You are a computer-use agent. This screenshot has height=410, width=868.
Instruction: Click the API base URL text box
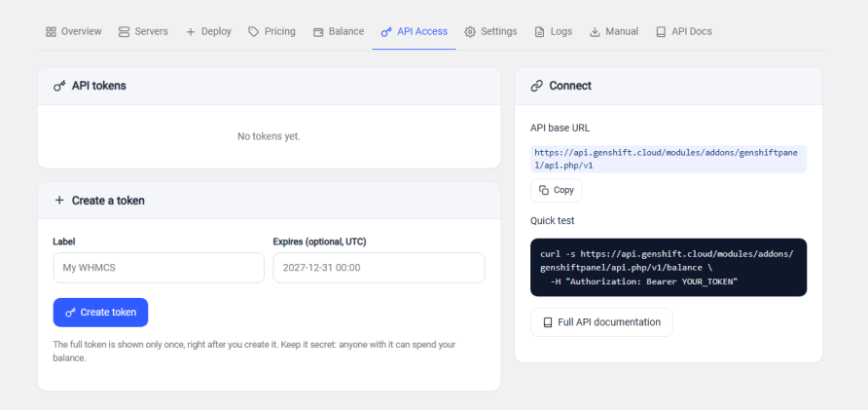pos(669,159)
